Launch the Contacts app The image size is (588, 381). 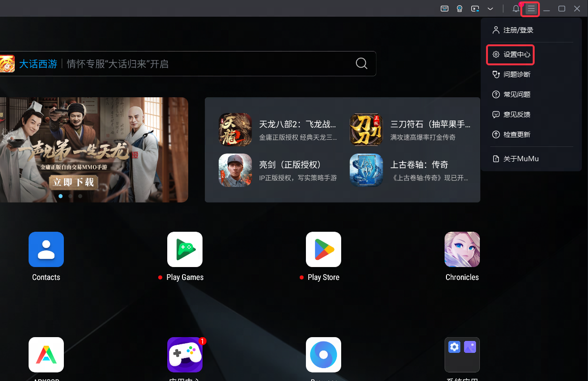[46, 249]
